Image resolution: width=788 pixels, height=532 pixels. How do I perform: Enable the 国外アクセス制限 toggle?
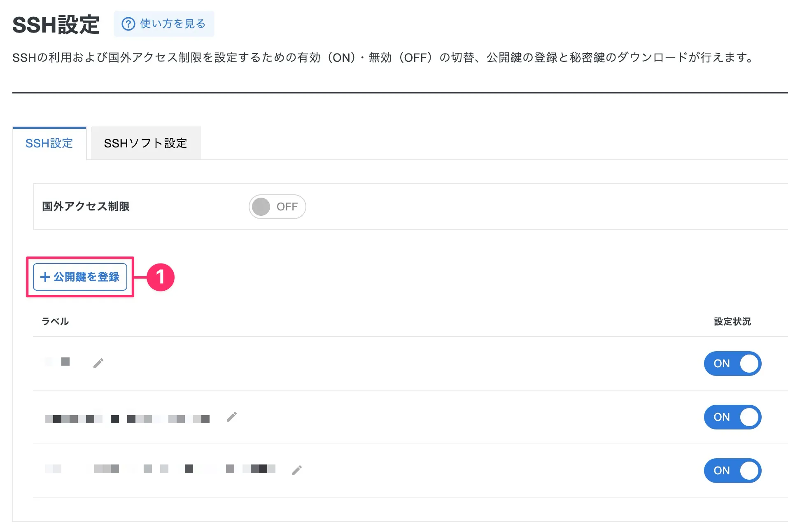coord(277,207)
